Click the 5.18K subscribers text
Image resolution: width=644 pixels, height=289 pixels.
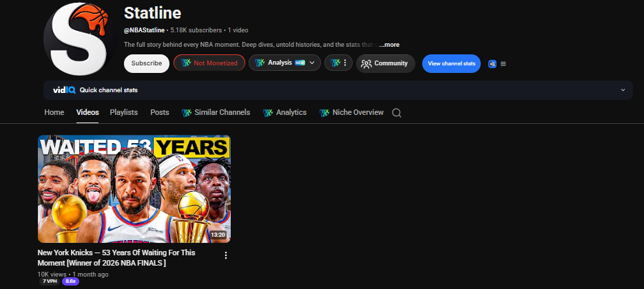coord(196,30)
